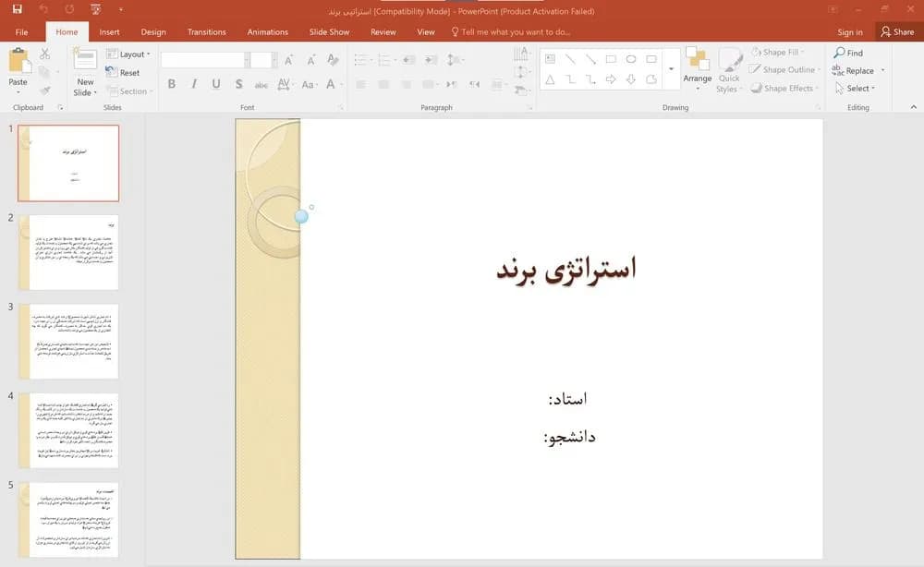Viewport: 924px width, 567px height.
Task: Switch to the Design tab
Action: [153, 31]
